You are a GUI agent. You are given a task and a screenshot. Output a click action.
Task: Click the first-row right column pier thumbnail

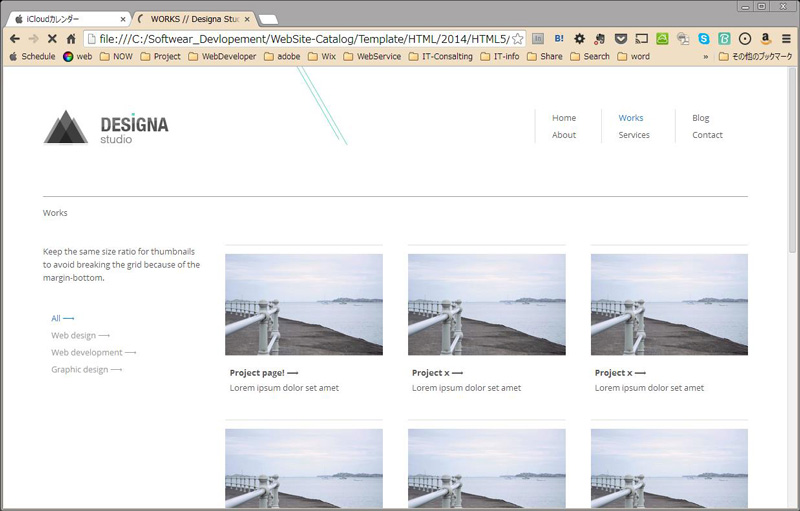(x=669, y=304)
